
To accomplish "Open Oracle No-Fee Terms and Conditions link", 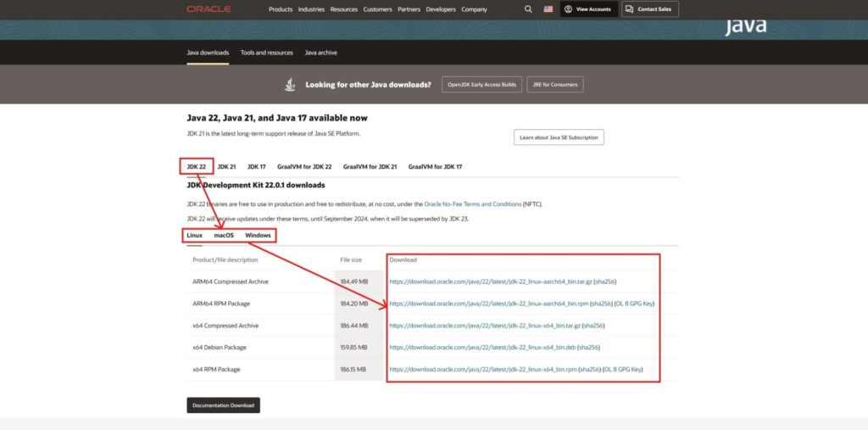I will click(472, 204).
